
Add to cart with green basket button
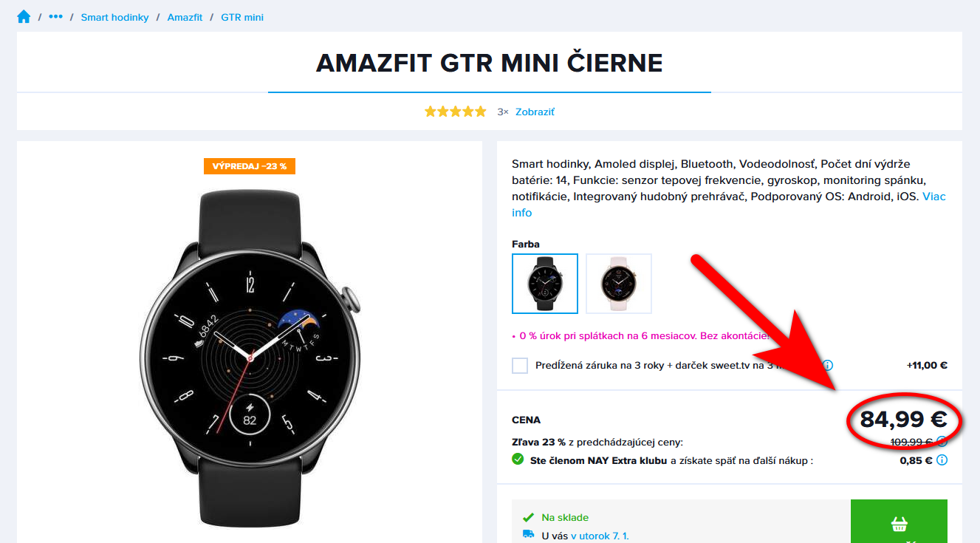[899, 522]
